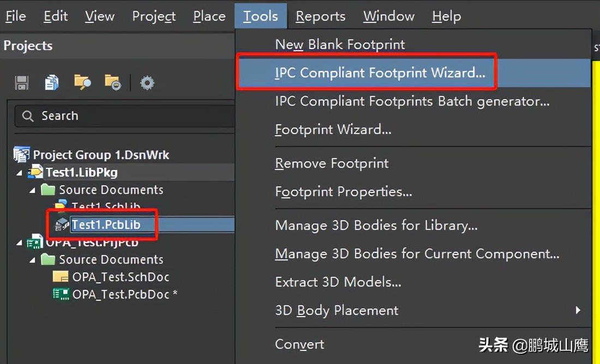Screen dimensions: 600x364
Task: Click folder icon of OPA_Test Source Documents
Action: point(48,259)
